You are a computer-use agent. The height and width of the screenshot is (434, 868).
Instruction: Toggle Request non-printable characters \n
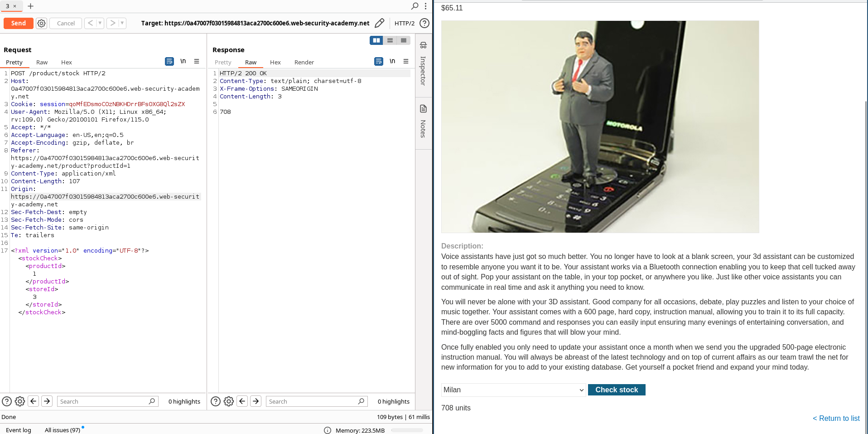(x=183, y=61)
